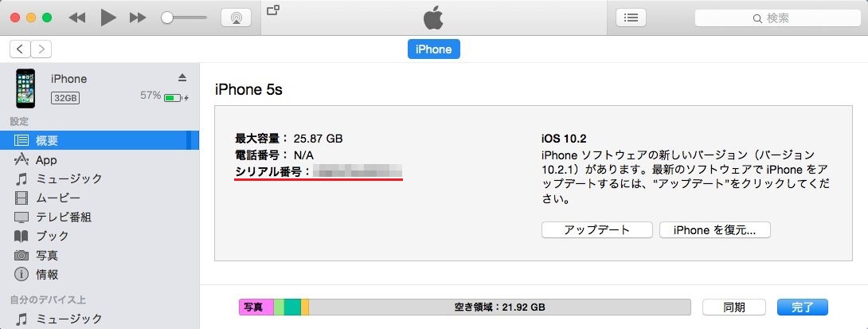
Task: Go forward with the right chevron button
Action: point(41,49)
